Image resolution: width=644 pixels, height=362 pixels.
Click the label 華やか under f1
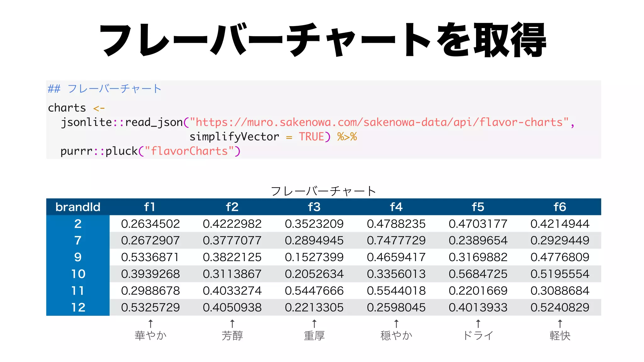151,336
